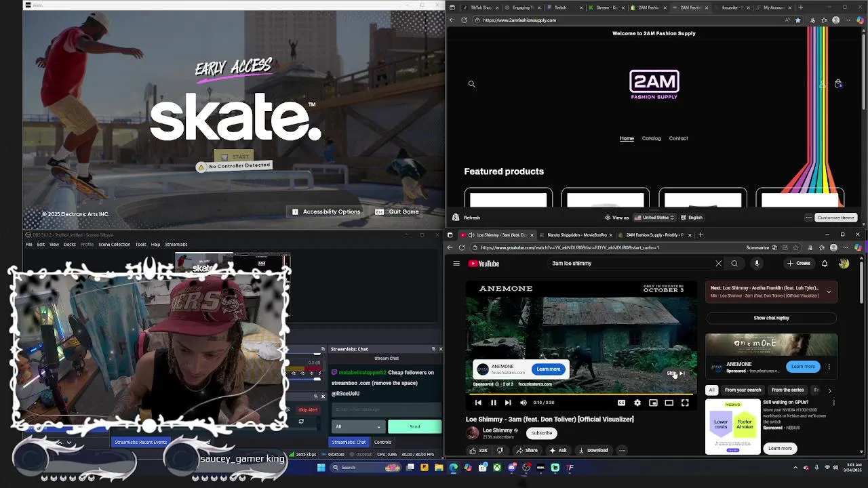Toggle closed captions in the YouTube player
Viewport: 868px width, 488px height.
click(621, 403)
